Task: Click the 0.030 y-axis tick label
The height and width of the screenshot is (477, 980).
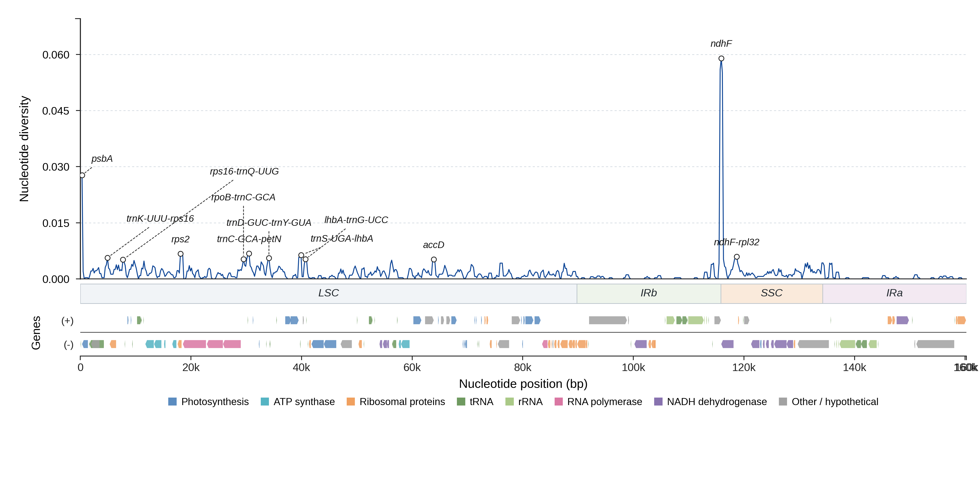Action: pos(56,167)
